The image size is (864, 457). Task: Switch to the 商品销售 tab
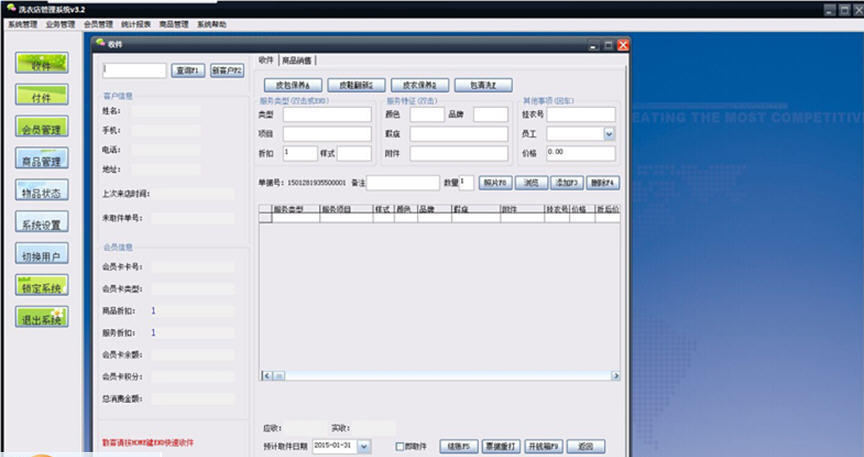(297, 61)
